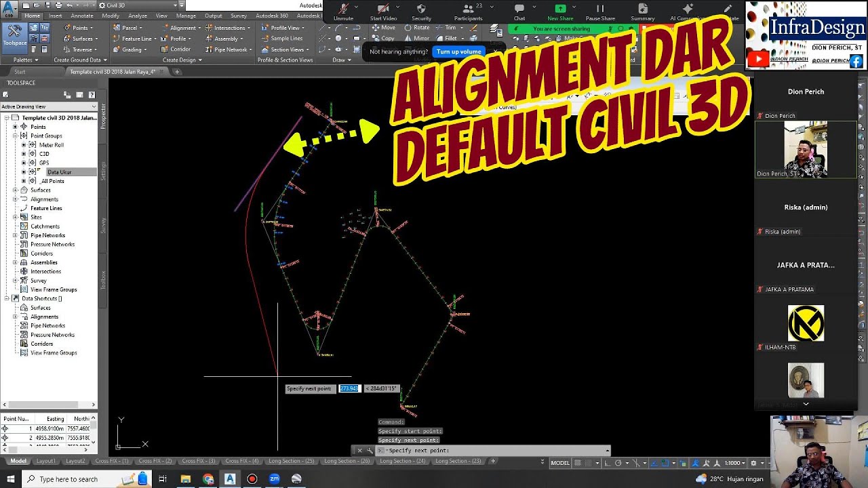Collapse the Point Groups tree node
This screenshot has width=868, height=488.
16,136
